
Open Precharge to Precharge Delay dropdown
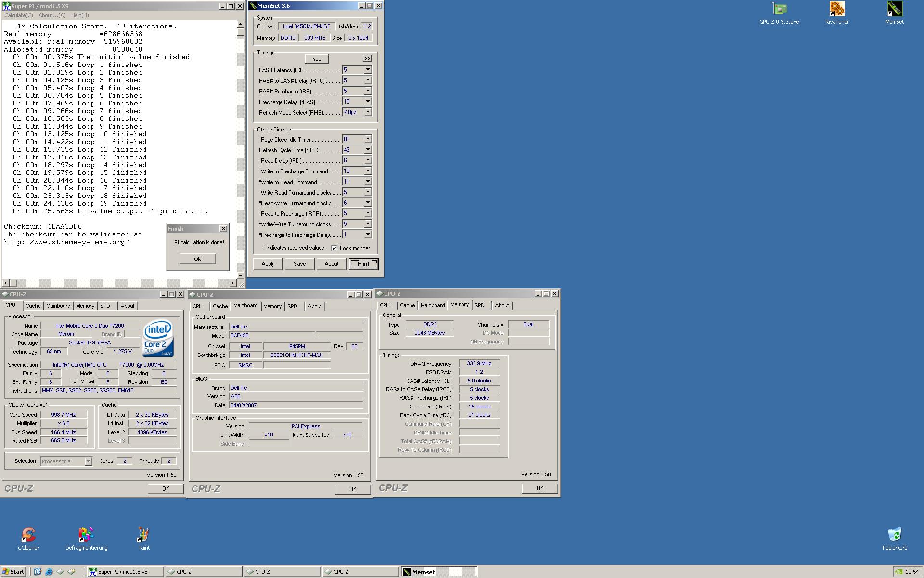point(368,235)
